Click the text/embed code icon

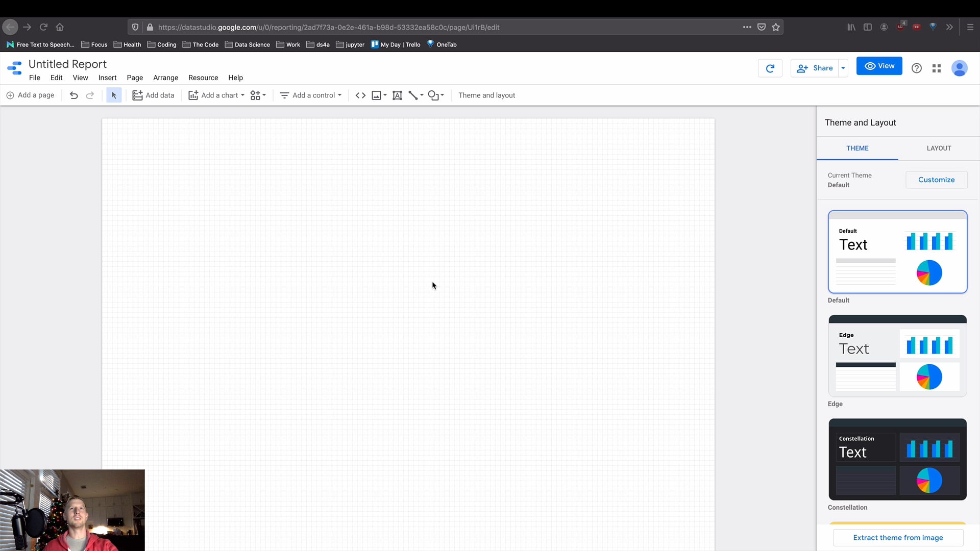click(x=360, y=95)
